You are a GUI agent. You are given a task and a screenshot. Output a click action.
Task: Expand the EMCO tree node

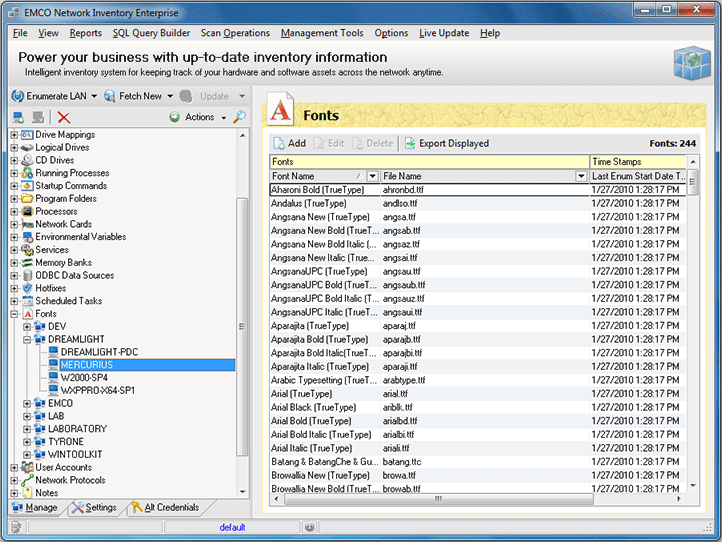pyautogui.click(x=27, y=403)
